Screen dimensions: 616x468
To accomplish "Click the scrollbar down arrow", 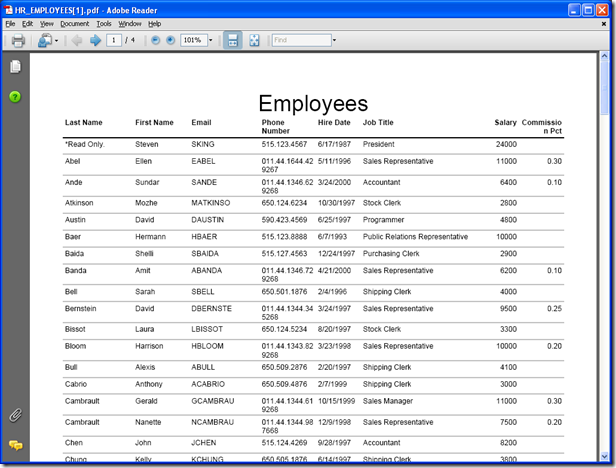I will pyautogui.click(x=604, y=457).
